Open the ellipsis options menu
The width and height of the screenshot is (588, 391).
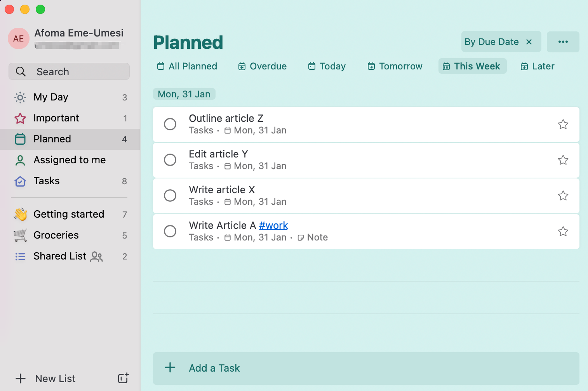[563, 42]
